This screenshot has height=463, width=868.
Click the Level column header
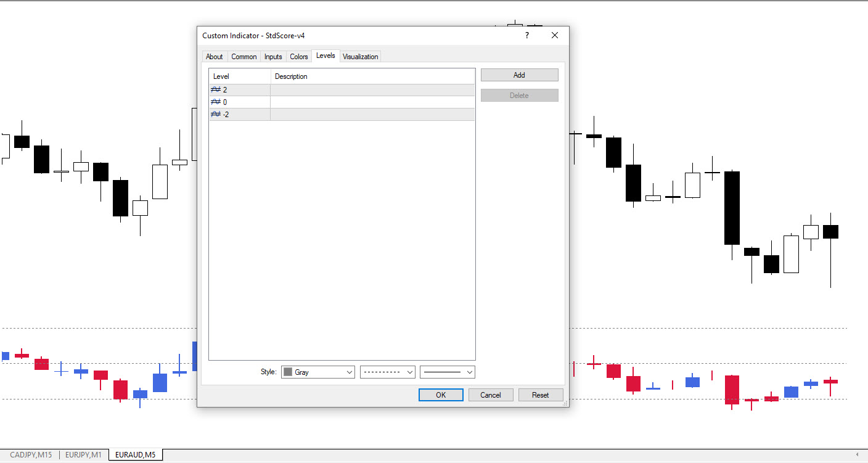click(x=240, y=76)
